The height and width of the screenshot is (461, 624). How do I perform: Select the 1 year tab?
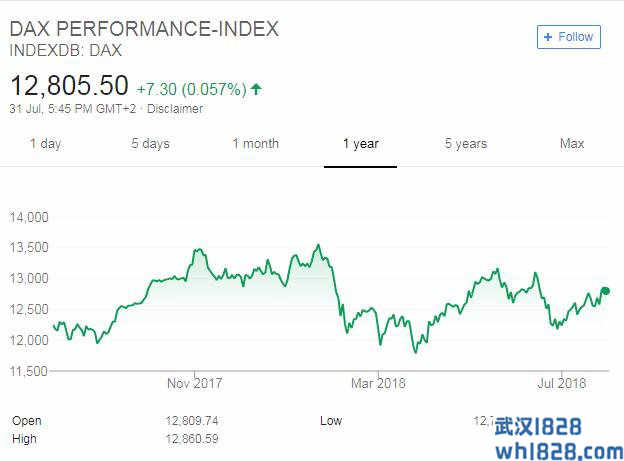pyautogui.click(x=360, y=144)
